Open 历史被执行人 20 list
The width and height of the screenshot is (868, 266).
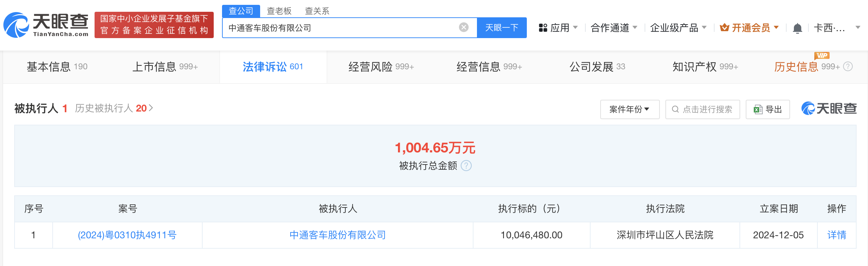coord(114,108)
